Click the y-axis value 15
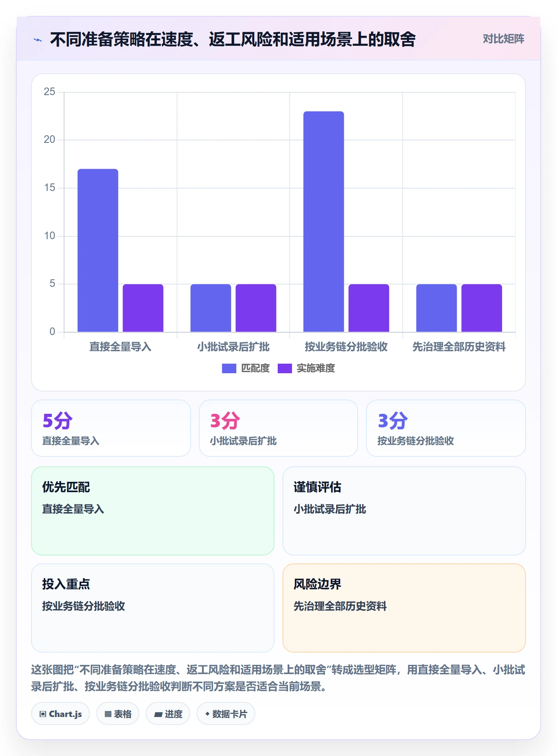The height and width of the screenshot is (756, 557). pyautogui.click(x=49, y=188)
